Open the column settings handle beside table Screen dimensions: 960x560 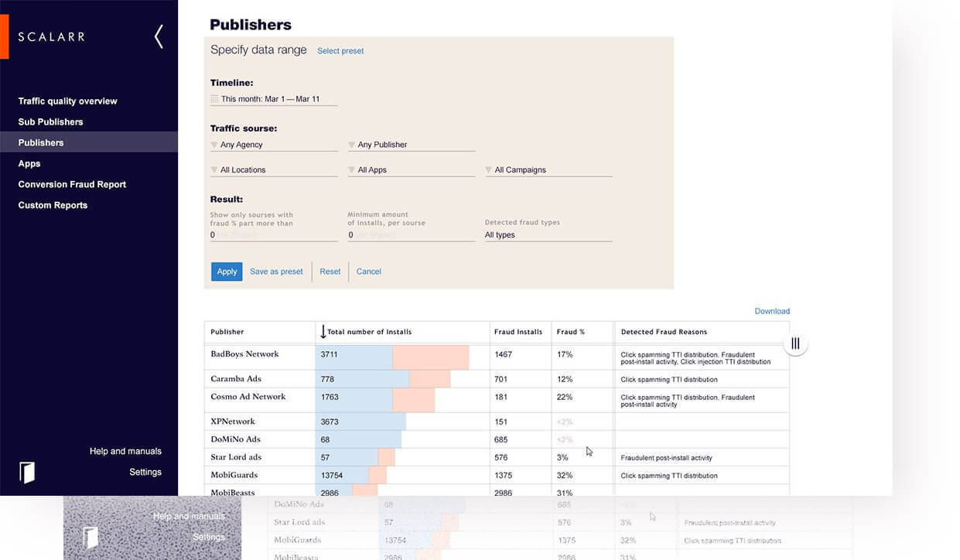tap(795, 343)
